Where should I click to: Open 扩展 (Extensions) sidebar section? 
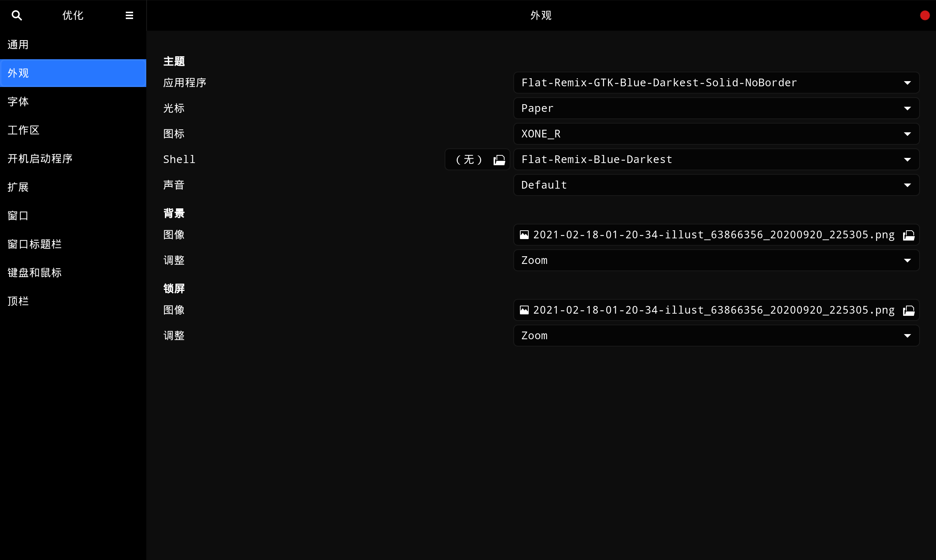click(x=18, y=187)
